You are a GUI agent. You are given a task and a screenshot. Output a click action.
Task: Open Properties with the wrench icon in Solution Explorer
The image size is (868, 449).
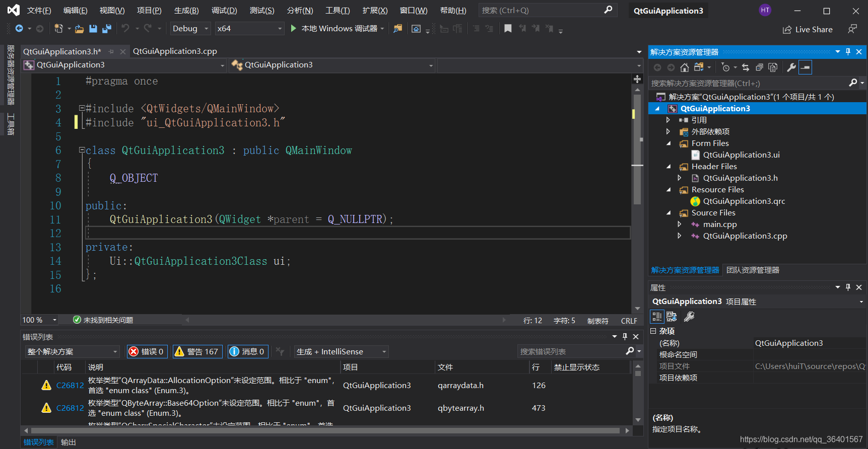tap(791, 67)
